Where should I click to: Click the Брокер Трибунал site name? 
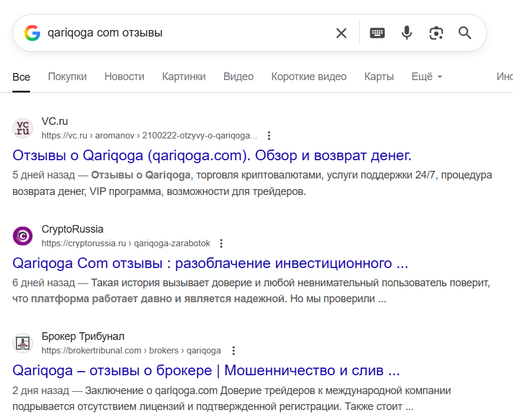[x=83, y=336]
